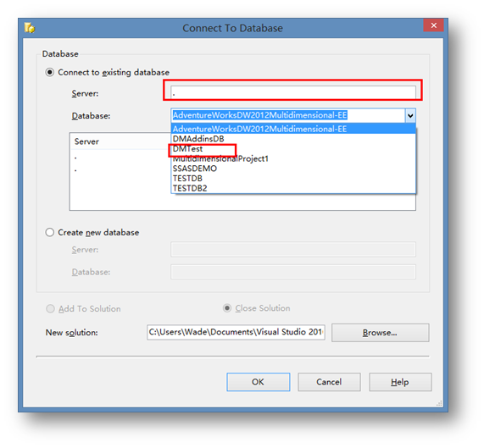Click the dialog resize grip corner
484x448 pixels.
(x=440, y=403)
